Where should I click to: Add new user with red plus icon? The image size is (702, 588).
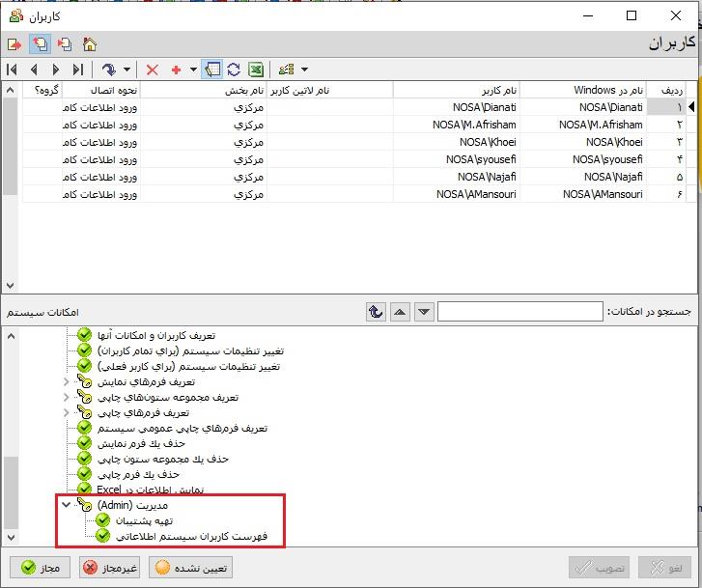point(176,70)
